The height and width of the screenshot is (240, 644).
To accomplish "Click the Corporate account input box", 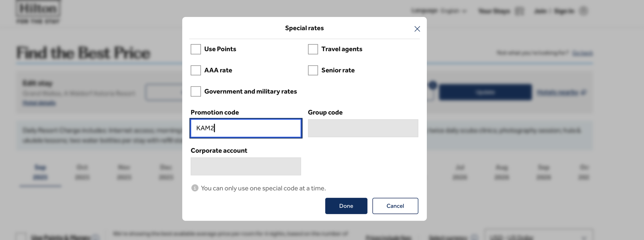I will pyautogui.click(x=245, y=166).
